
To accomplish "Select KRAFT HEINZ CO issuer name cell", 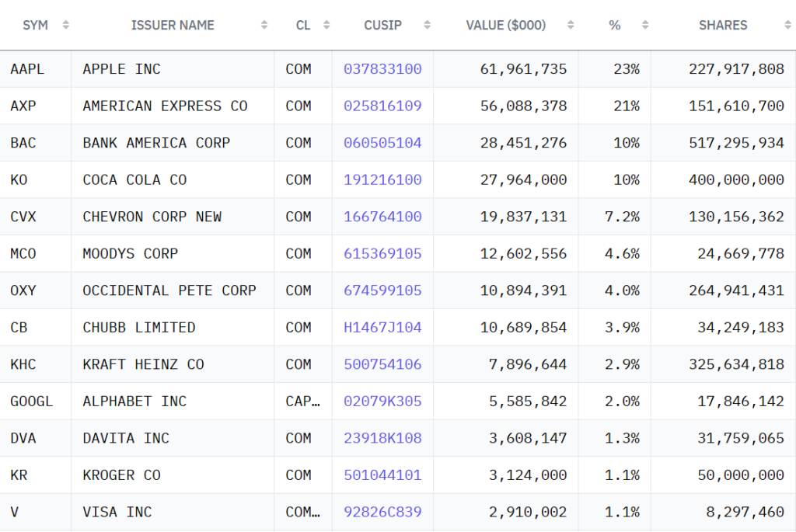I will point(143,364).
